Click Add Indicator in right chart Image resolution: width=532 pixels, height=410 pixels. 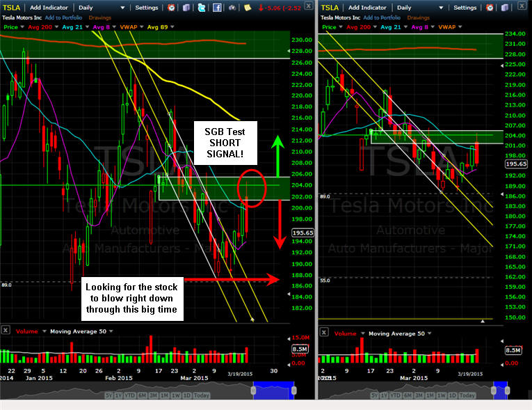tap(367, 8)
